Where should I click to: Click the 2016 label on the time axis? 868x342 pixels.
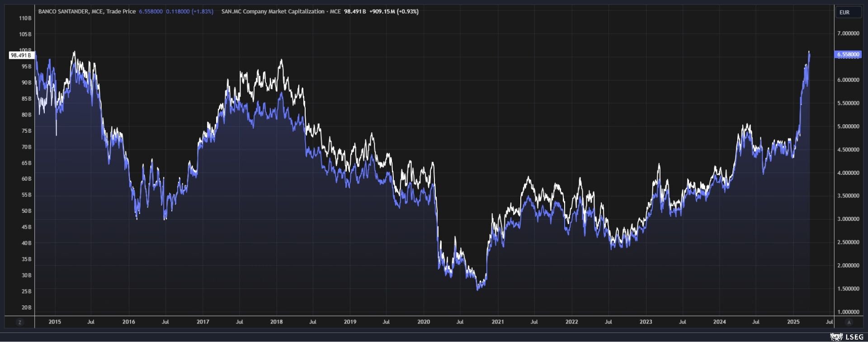[x=129, y=322]
